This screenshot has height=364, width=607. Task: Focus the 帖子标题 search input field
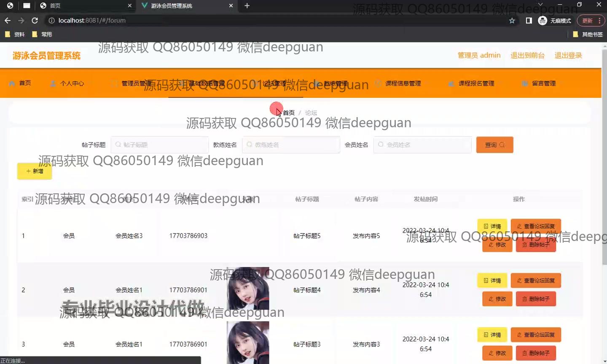tap(160, 145)
